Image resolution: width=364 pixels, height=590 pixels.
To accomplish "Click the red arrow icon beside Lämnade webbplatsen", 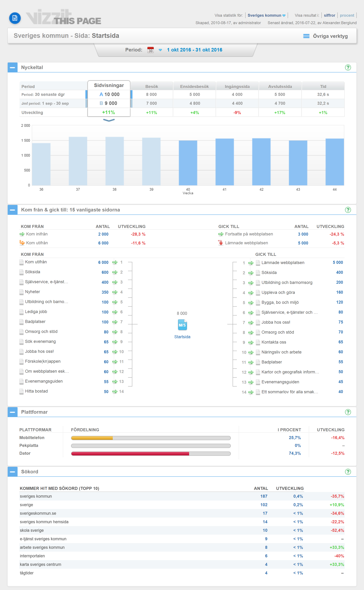I will 221,243.
